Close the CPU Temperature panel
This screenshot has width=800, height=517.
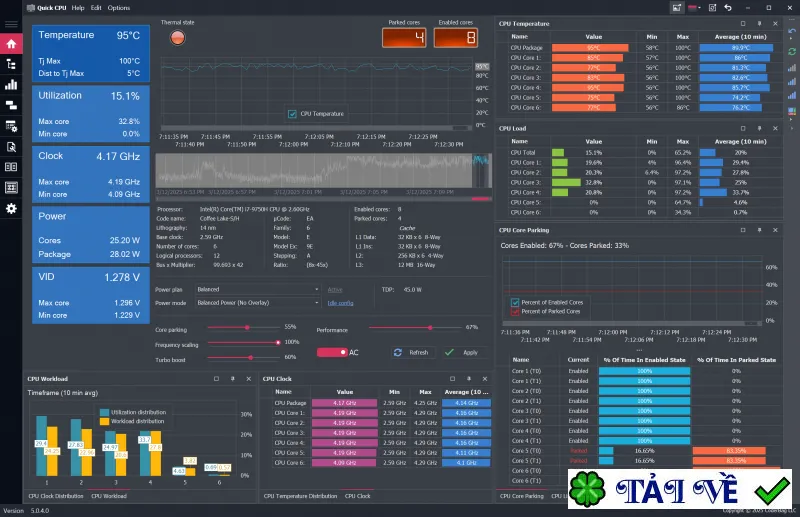coord(775,23)
